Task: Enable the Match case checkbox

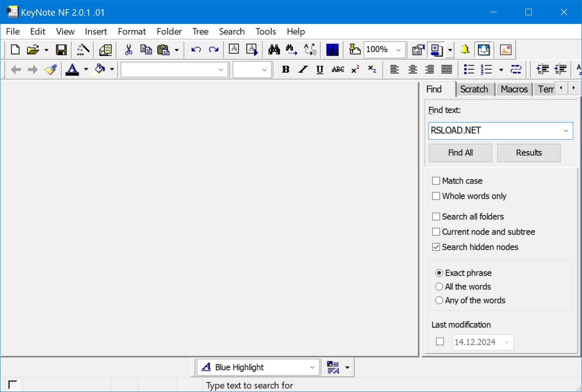Action: tap(436, 181)
